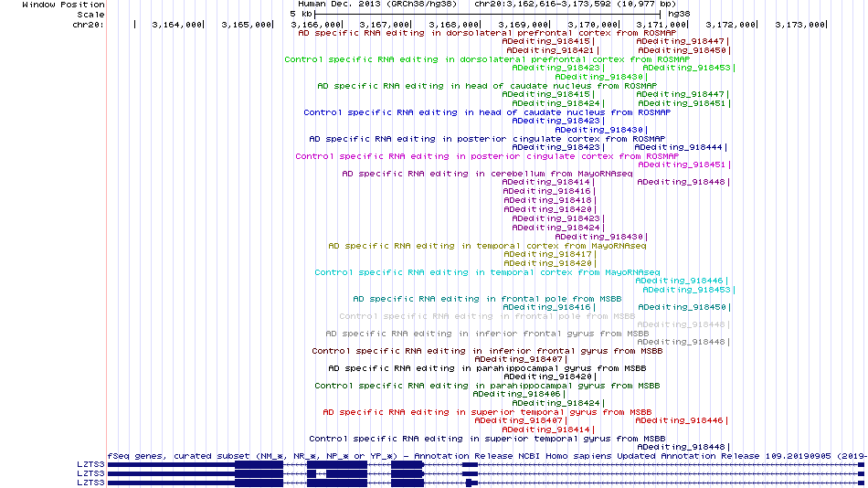Image resolution: width=868 pixels, height=488 pixels.
Task: Open 'Control specific RNA editing in posterior cingulate cortex' title
Action: [487, 156]
